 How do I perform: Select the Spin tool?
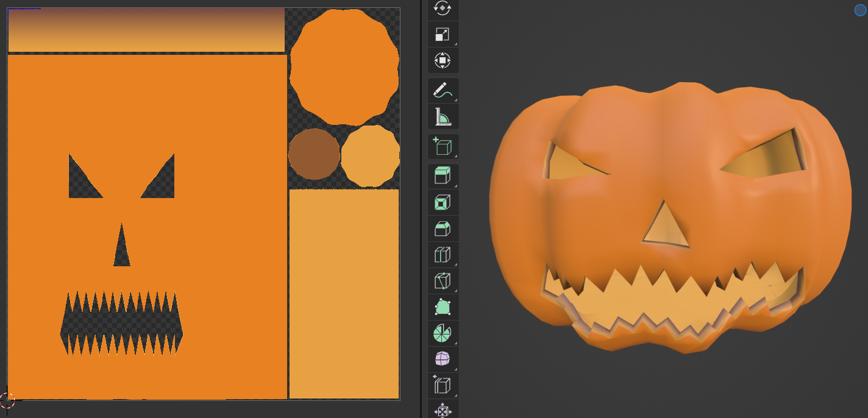pyautogui.click(x=443, y=333)
